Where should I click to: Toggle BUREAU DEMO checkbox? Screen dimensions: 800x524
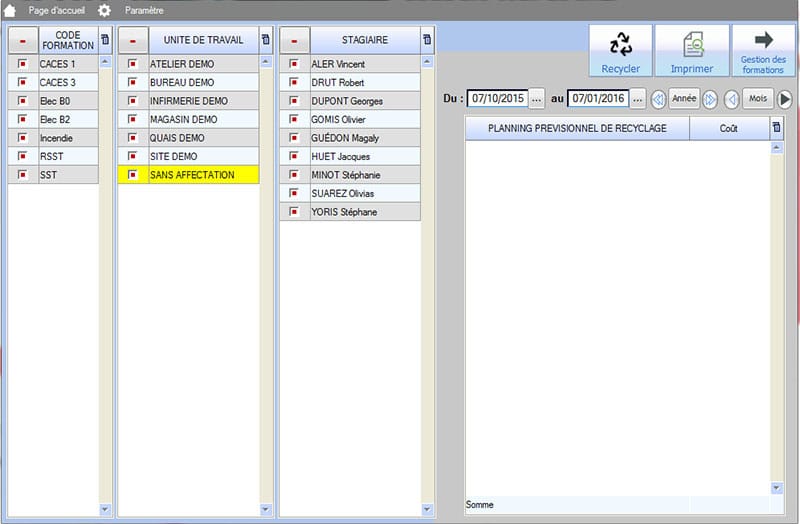pos(133,82)
